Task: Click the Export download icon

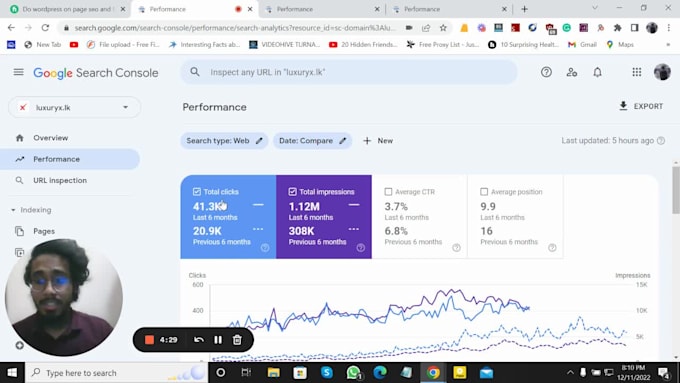Action: coord(623,106)
